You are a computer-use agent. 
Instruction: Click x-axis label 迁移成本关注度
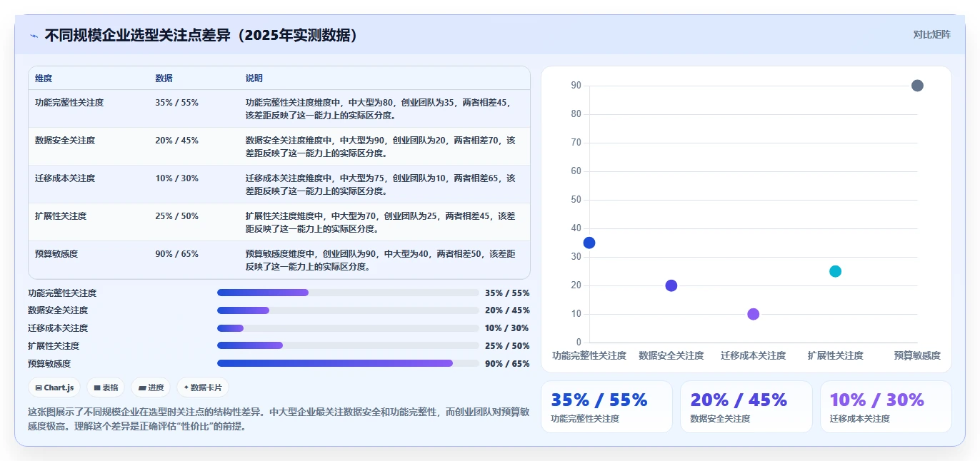click(753, 355)
